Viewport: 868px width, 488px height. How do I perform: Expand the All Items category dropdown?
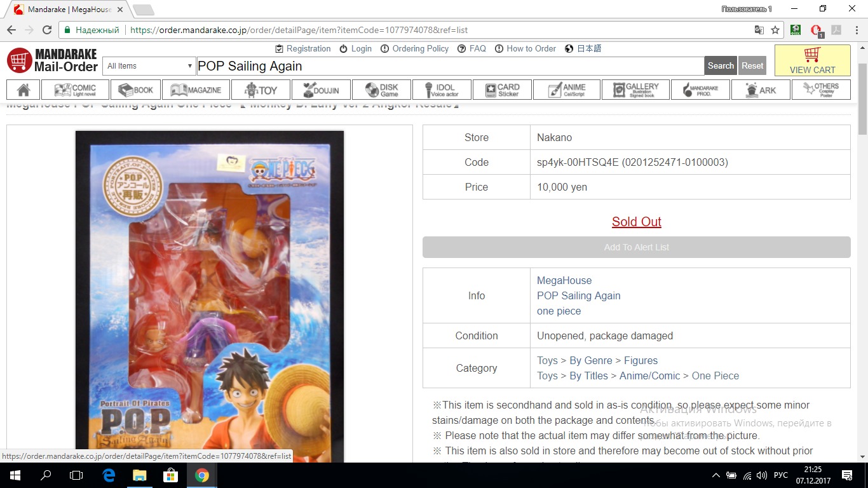click(x=149, y=66)
